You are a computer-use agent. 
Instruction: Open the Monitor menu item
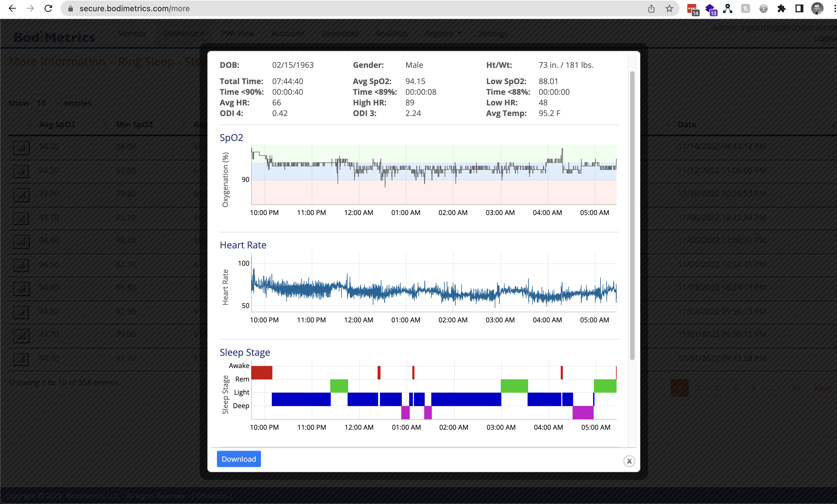[132, 33]
